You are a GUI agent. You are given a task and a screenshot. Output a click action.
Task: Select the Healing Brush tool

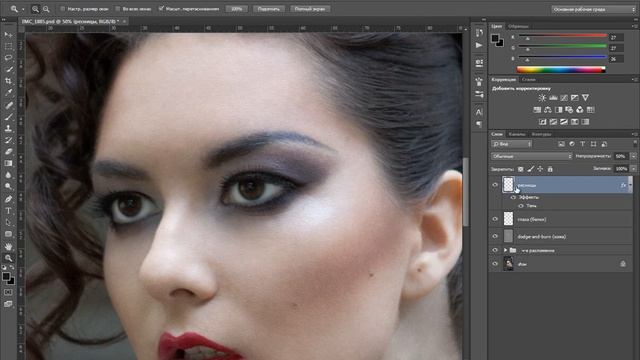coord(8,105)
